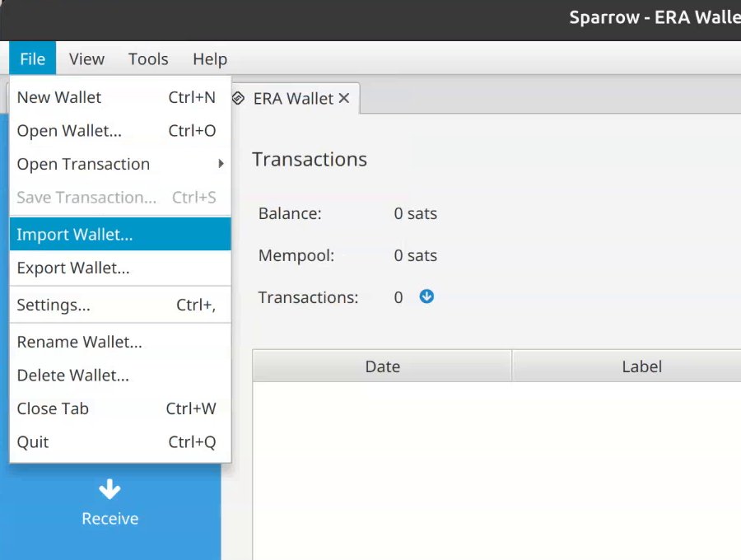Screen dimensions: 741x560
Task: Click the Transactions heading text
Action: (310, 159)
